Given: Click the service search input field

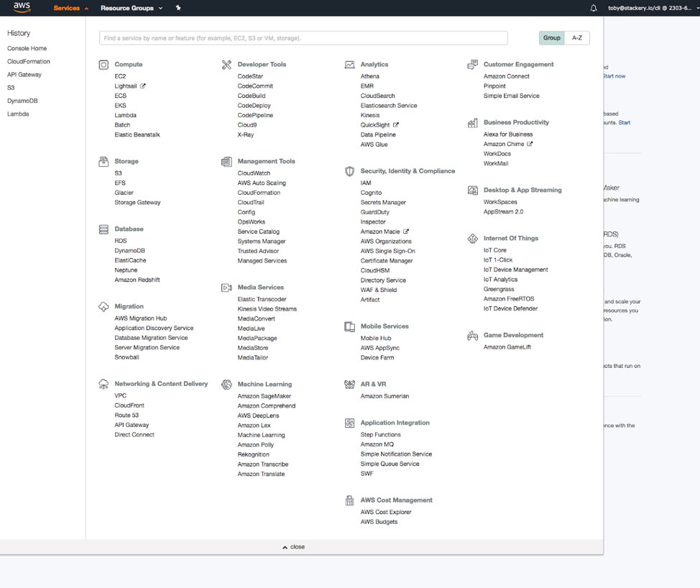Looking at the screenshot, I should pyautogui.click(x=302, y=37).
